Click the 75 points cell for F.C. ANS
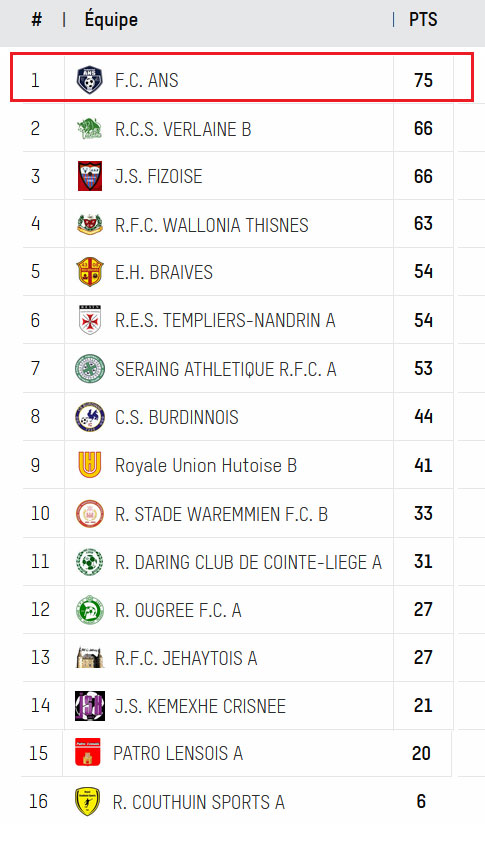Screen dimensions: 485x845 (423, 80)
